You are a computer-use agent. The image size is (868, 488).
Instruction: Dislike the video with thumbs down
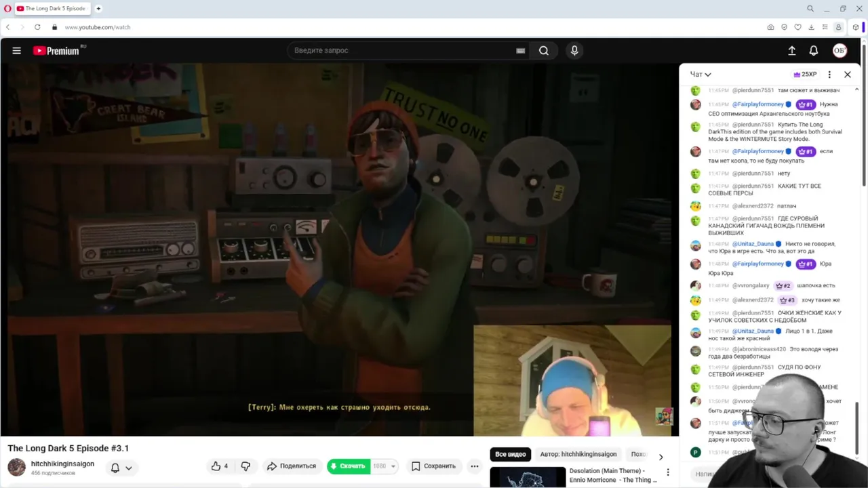(245, 466)
